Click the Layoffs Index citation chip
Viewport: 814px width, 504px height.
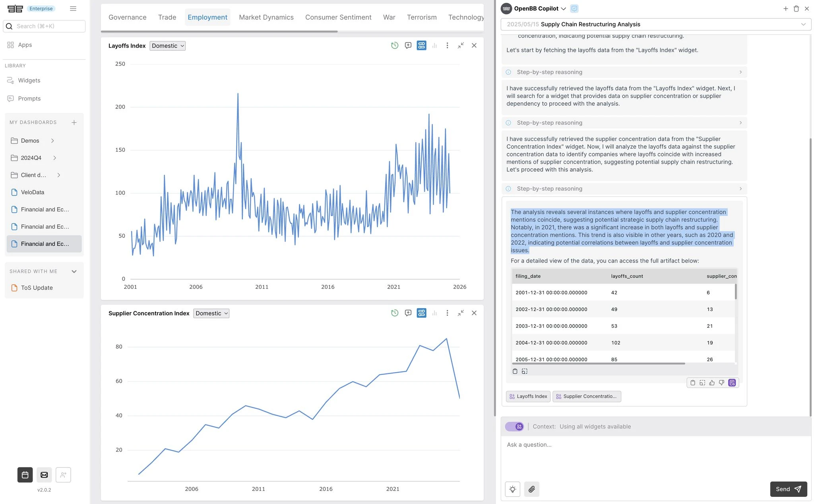coord(528,396)
